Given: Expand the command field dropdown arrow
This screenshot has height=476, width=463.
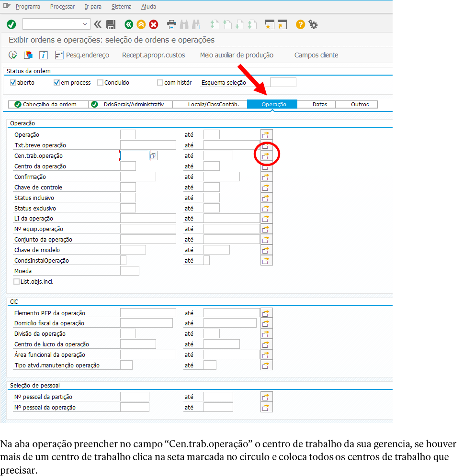Looking at the screenshot, I should (x=85, y=24).
